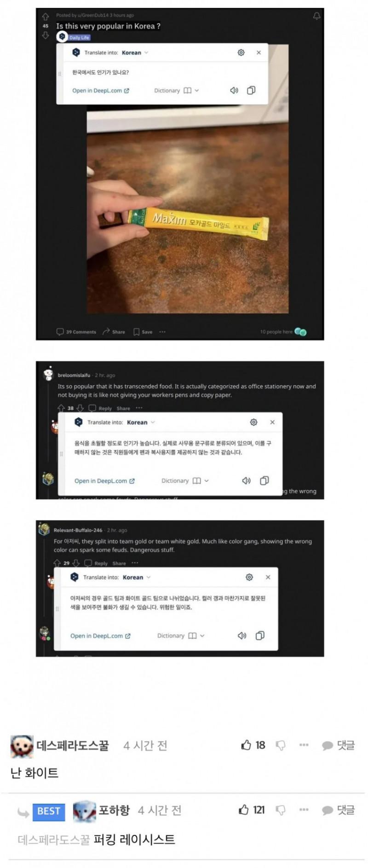The width and height of the screenshot is (368, 868).
Task: Upvote Relevant-Buffalo-246's comment
Action: pyautogui.click(x=57, y=563)
